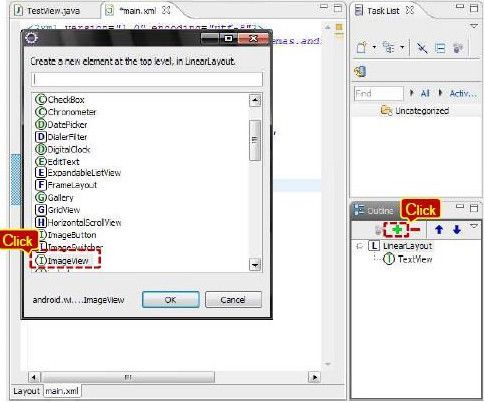The width and height of the screenshot is (484, 402).
Task: Maximize the editor area pane
Action: point(338,8)
